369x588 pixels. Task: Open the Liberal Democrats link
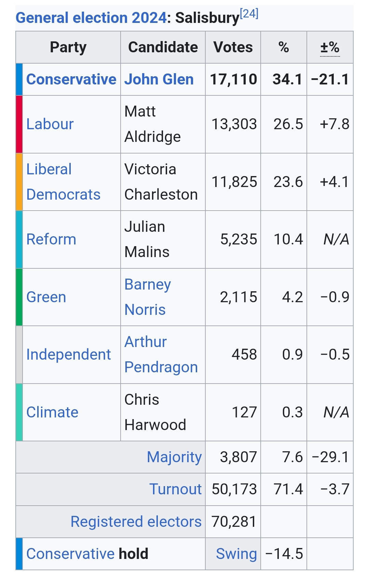pyautogui.click(x=63, y=182)
